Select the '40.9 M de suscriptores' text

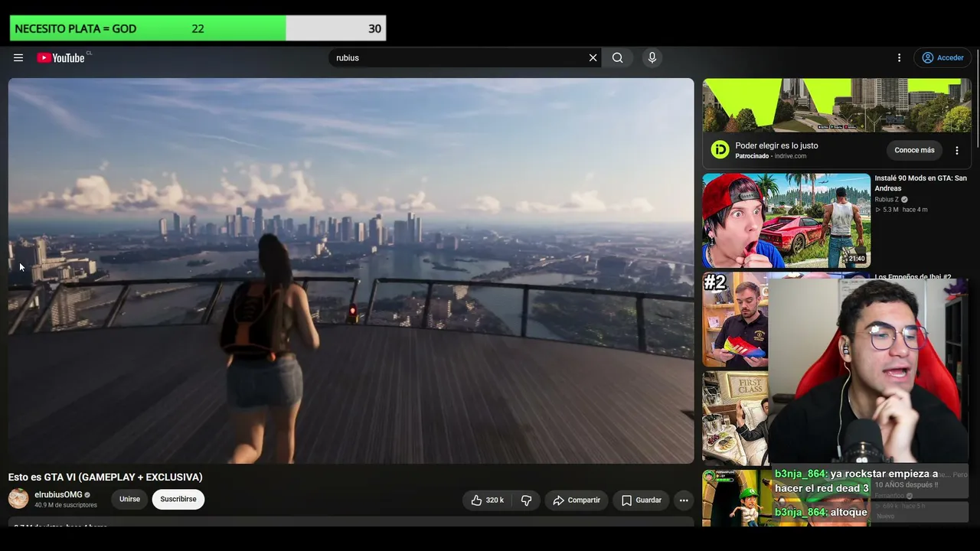point(66,505)
